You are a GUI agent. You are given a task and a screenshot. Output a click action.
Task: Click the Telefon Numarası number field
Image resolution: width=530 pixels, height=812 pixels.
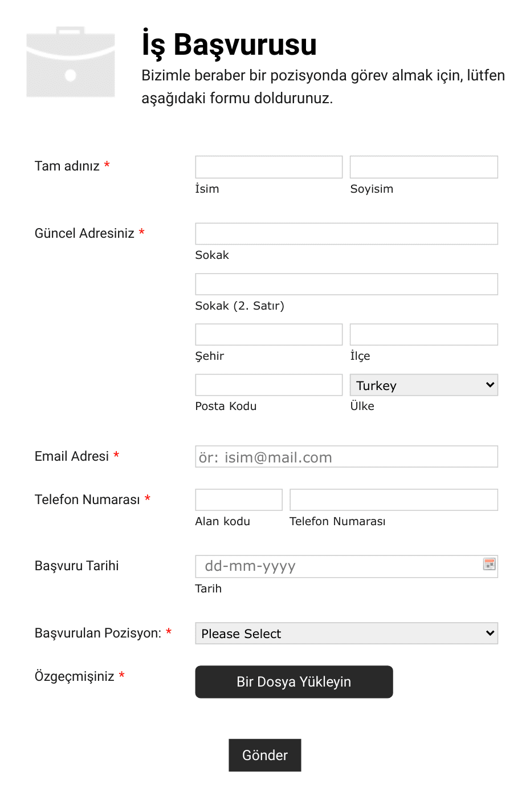coord(394,500)
